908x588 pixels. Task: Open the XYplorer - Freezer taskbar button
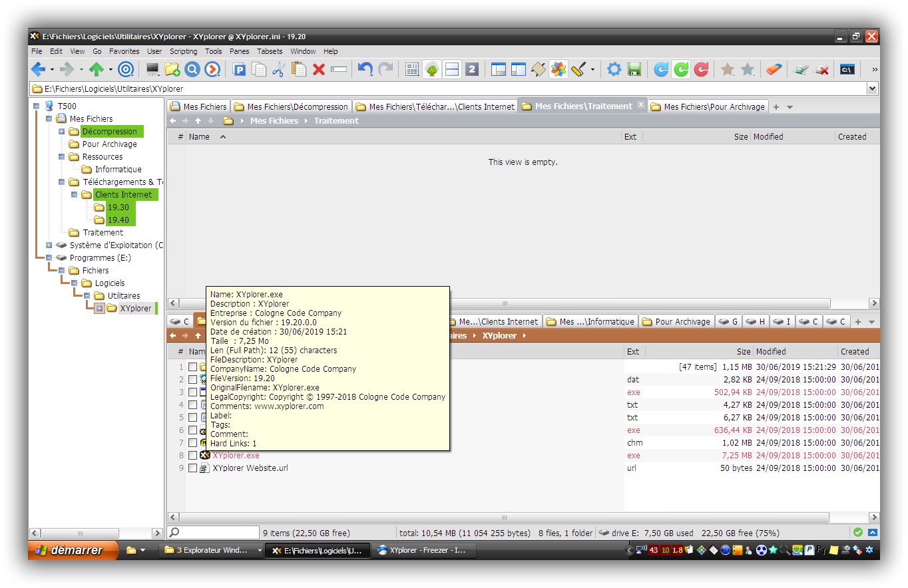click(x=423, y=550)
